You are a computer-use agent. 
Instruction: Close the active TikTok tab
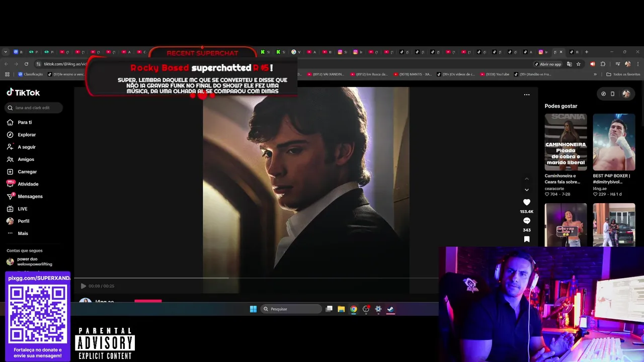pos(561,52)
